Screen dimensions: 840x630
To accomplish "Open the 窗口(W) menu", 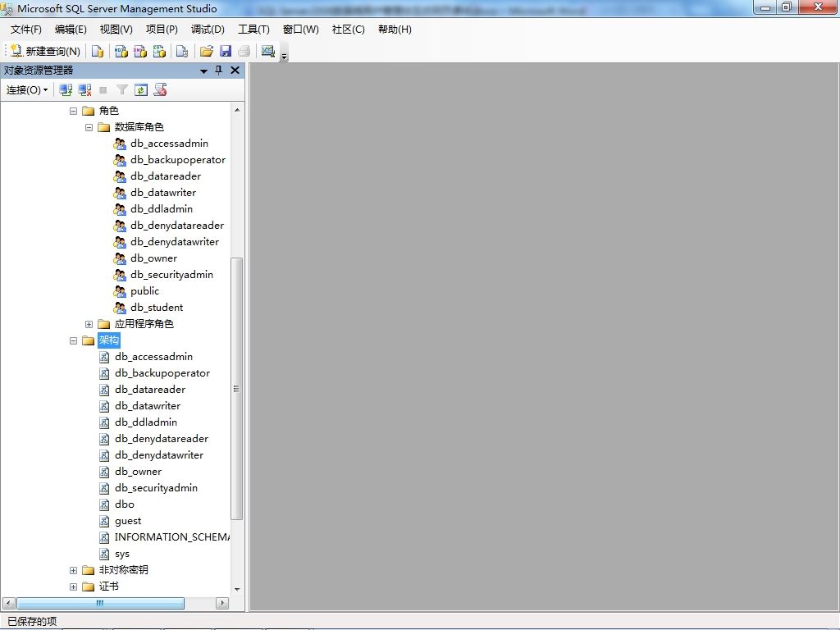I will (x=300, y=30).
